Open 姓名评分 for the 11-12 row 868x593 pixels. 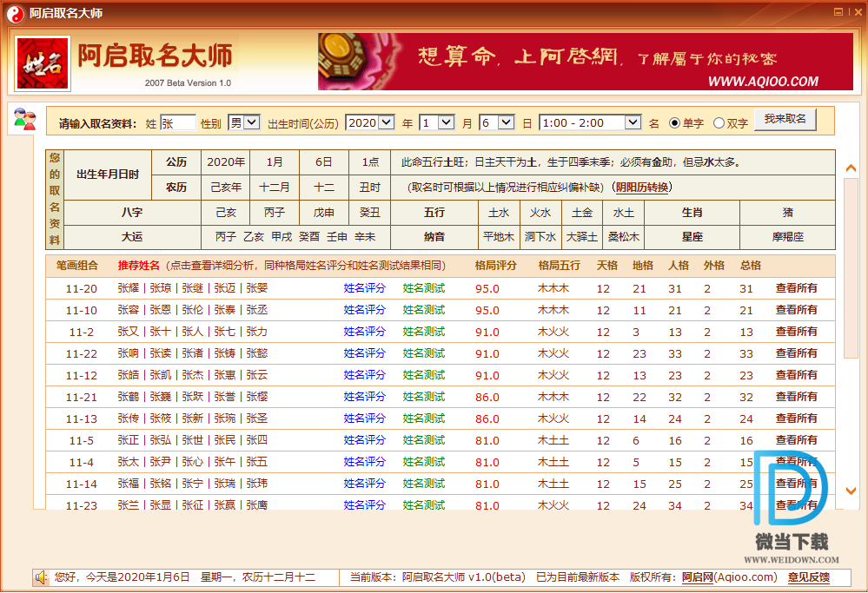[x=364, y=374]
